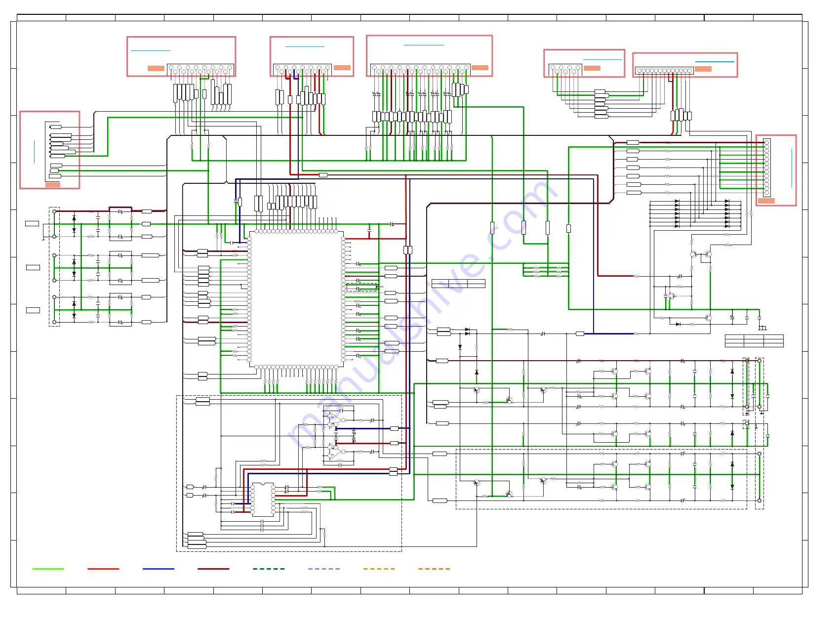This screenshot has height=624, width=840.
Task: Click the light green solid legend line
Action: tap(48, 569)
